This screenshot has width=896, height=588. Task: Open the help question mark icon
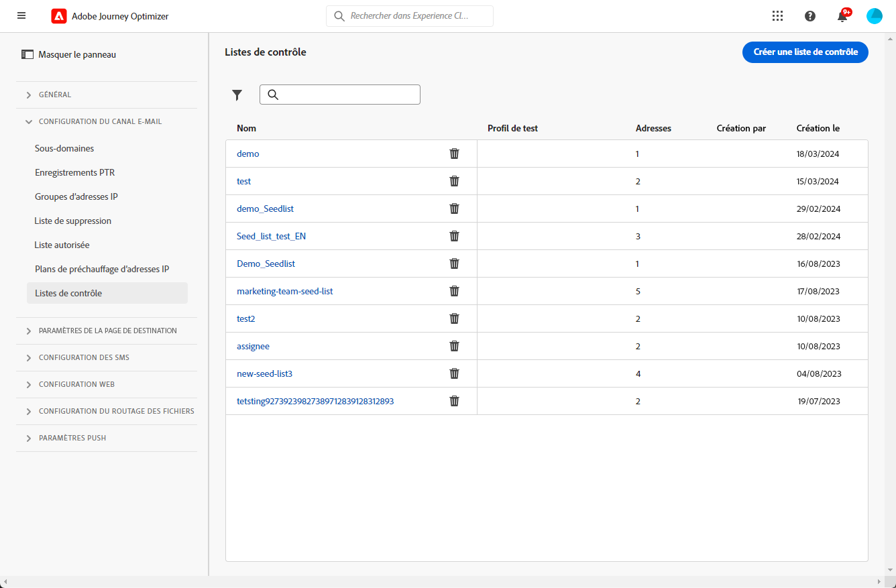point(810,16)
